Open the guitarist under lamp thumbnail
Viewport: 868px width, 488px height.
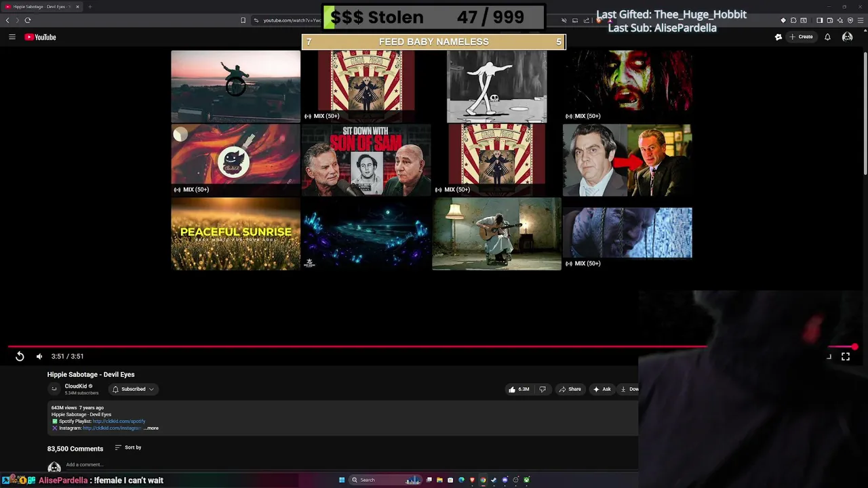496,234
